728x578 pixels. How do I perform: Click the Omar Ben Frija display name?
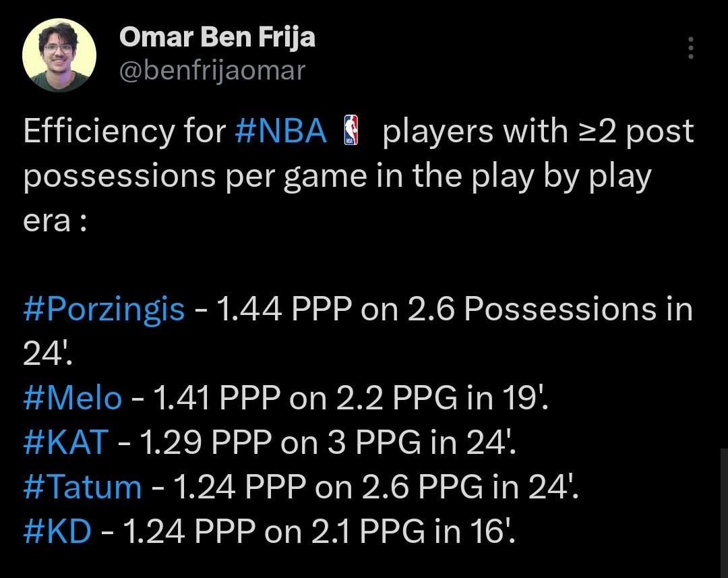(x=216, y=37)
